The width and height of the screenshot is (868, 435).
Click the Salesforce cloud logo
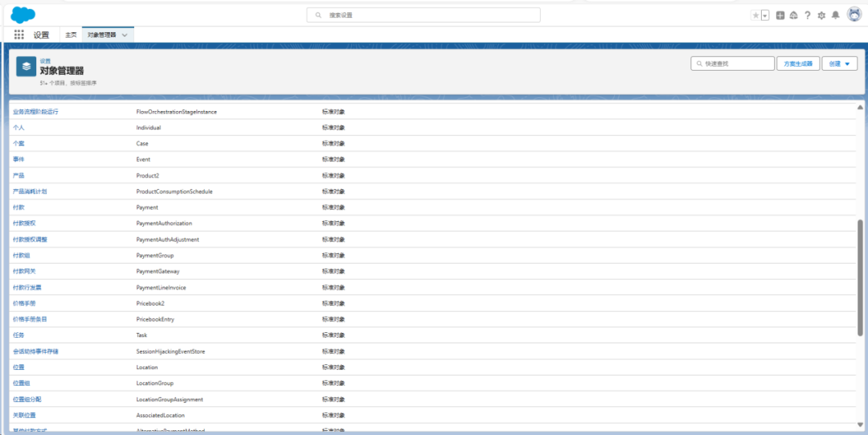[23, 14]
